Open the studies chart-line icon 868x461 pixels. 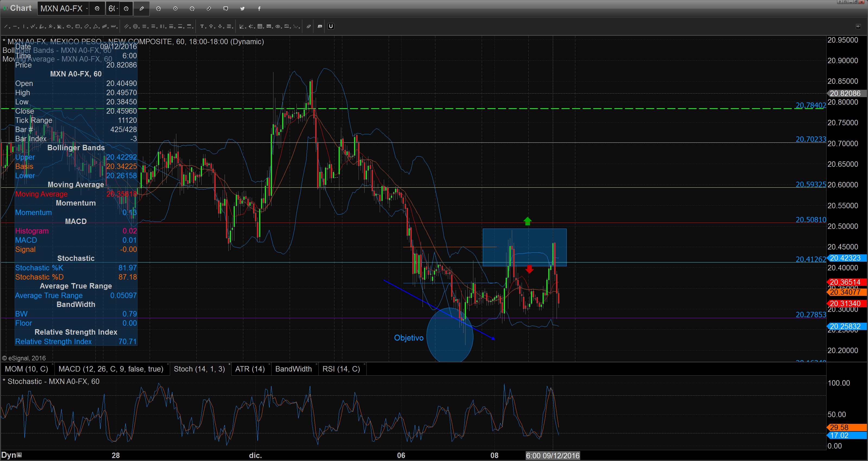pyautogui.click(x=158, y=8)
